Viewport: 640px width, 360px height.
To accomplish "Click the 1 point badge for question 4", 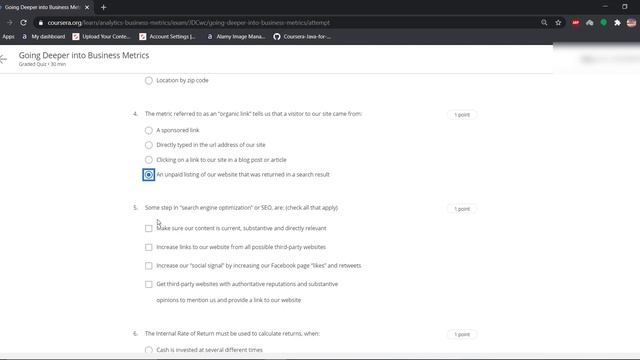I will (x=462, y=115).
